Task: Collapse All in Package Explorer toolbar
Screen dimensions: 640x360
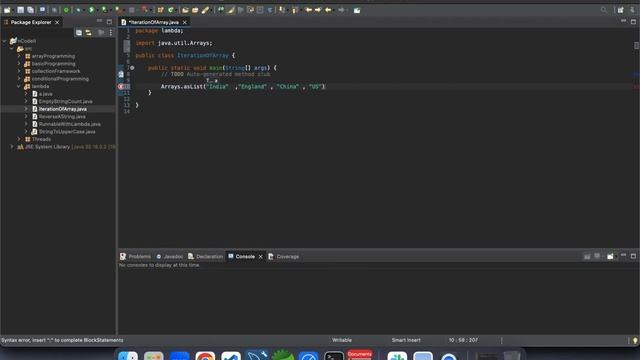Action: pos(79,33)
